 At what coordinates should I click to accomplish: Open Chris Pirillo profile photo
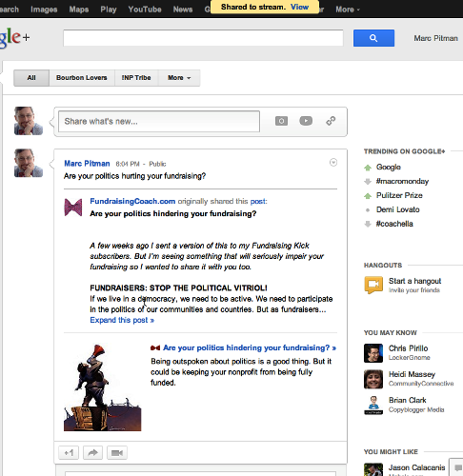(x=373, y=353)
